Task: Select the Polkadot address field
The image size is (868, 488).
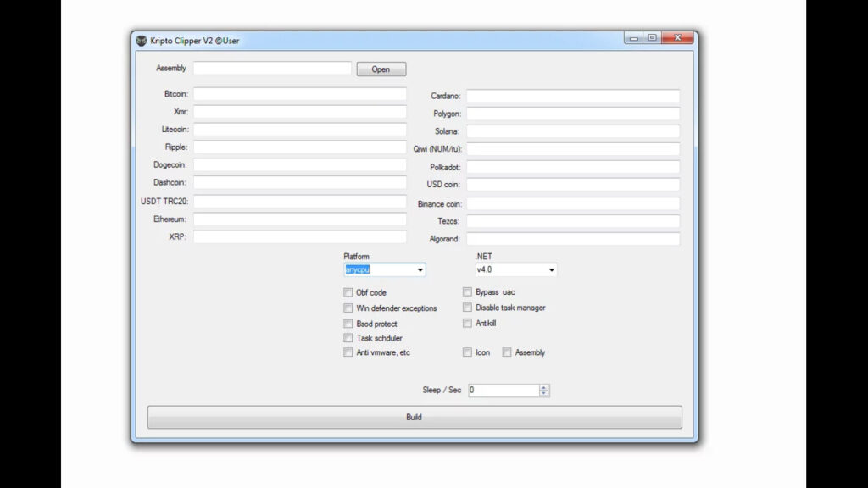Action: pyautogui.click(x=573, y=167)
